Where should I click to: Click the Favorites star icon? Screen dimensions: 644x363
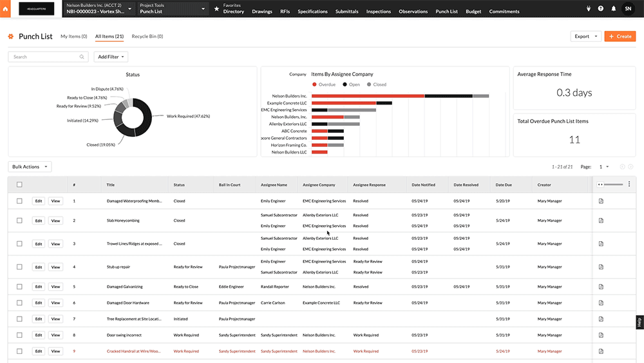[x=216, y=8]
